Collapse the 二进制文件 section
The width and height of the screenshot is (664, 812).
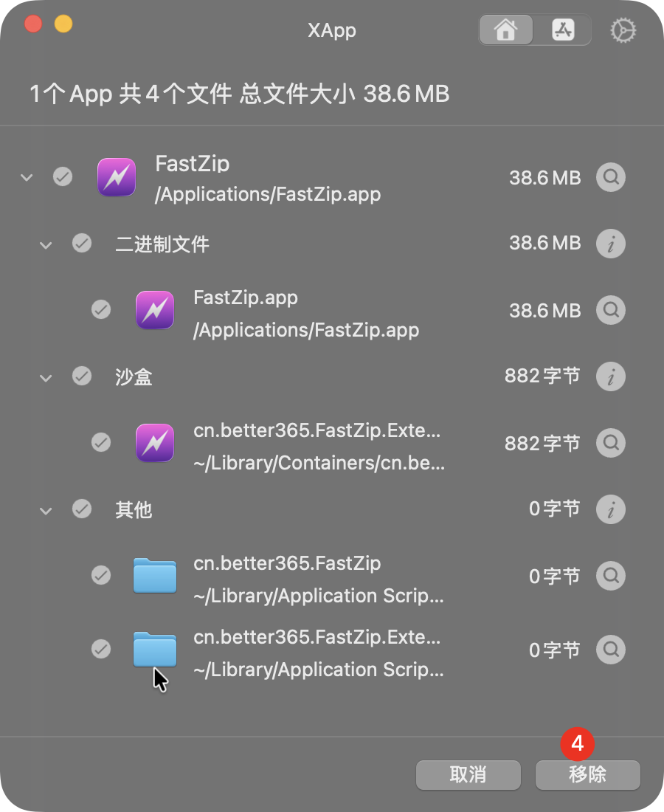click(x=46, y=244)
